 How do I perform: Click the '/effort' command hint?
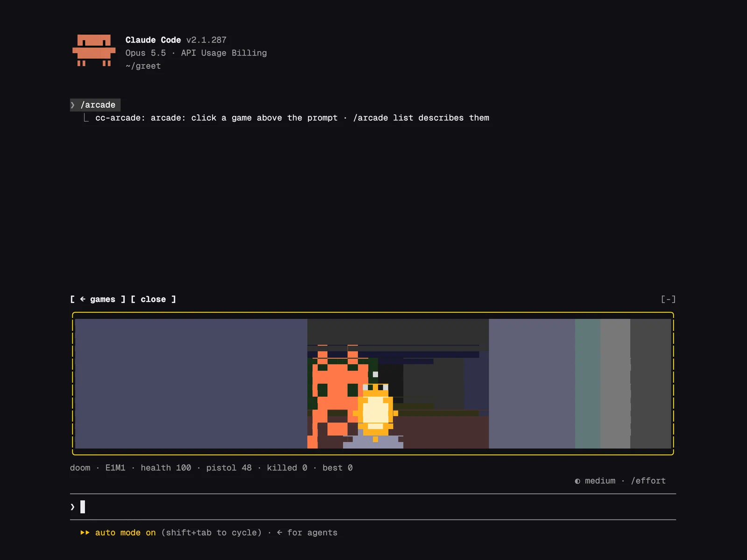648,481
